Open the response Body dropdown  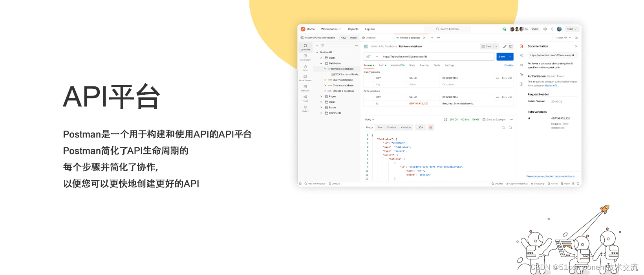(x=370, y=119)
